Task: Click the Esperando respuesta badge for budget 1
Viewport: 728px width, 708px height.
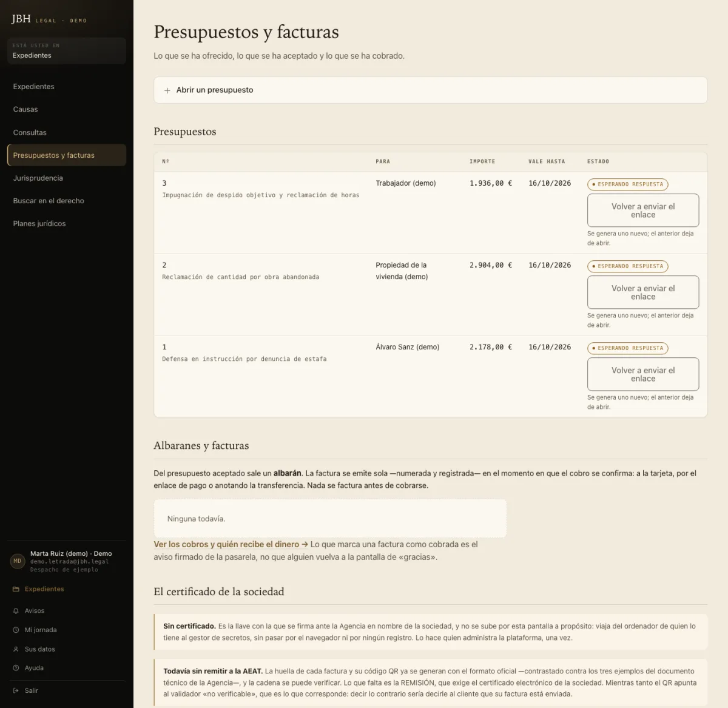Action: point(627,348)
